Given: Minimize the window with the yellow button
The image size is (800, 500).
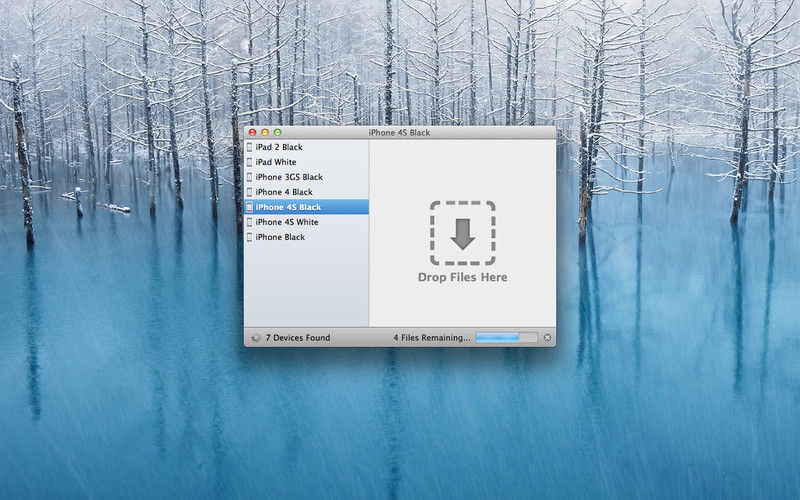Looking at the screenshot, I should pos(265,133).
